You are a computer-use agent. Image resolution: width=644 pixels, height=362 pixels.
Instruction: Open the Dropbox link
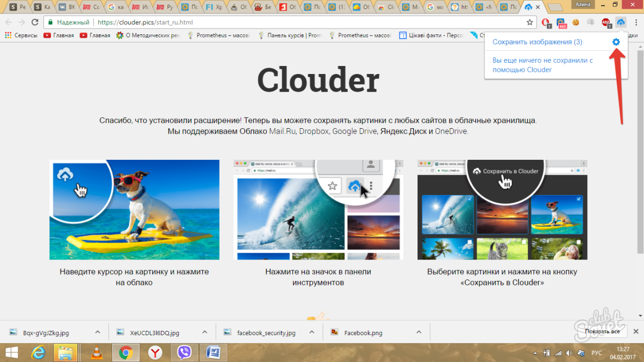313,131
